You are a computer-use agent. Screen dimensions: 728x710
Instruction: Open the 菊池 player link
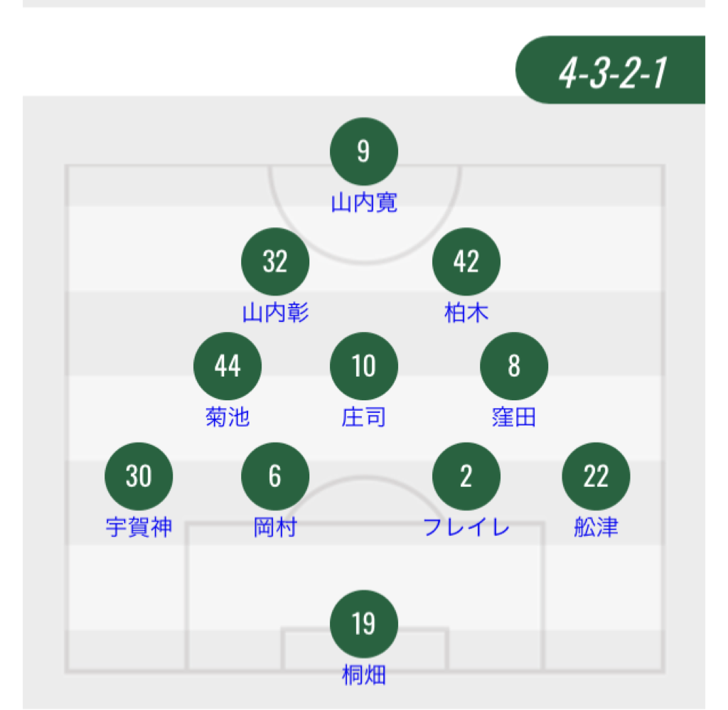click(227, 417)
